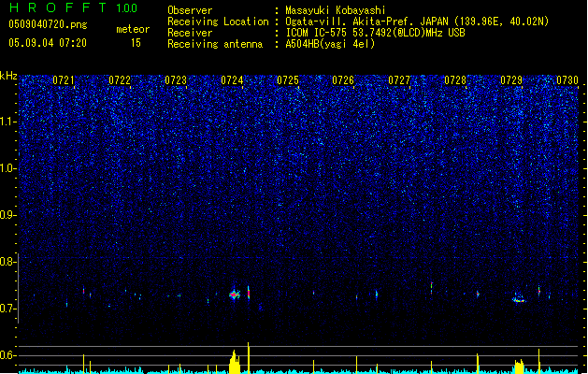The width and height of the screenshot is (588, 374).
Task: Click the 0724 time marker
Action: tap(232, 80)
